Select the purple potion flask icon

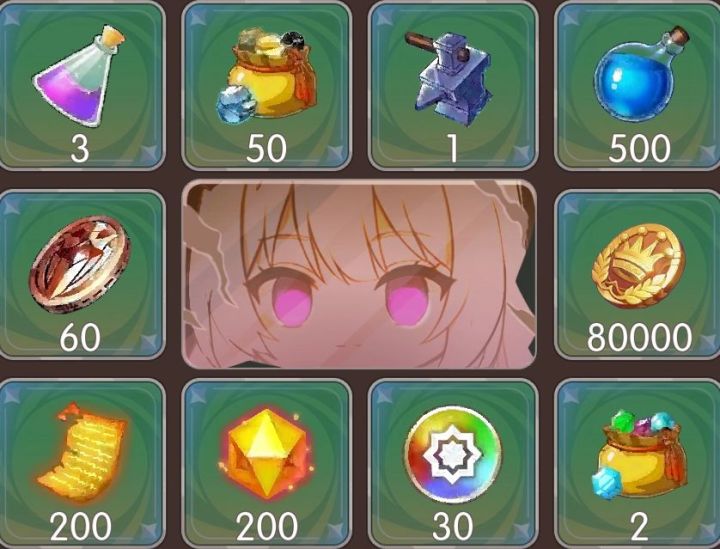(79, 75)
